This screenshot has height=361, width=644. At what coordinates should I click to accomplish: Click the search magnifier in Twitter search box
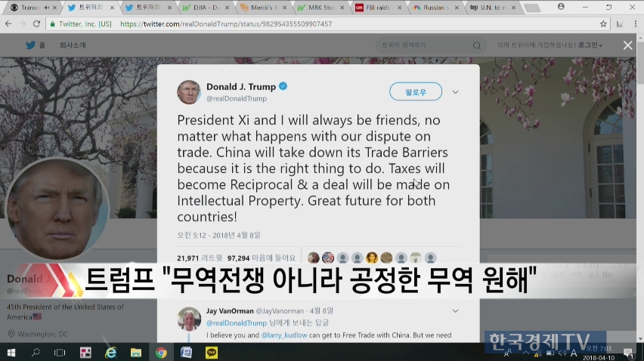[476, 45]
